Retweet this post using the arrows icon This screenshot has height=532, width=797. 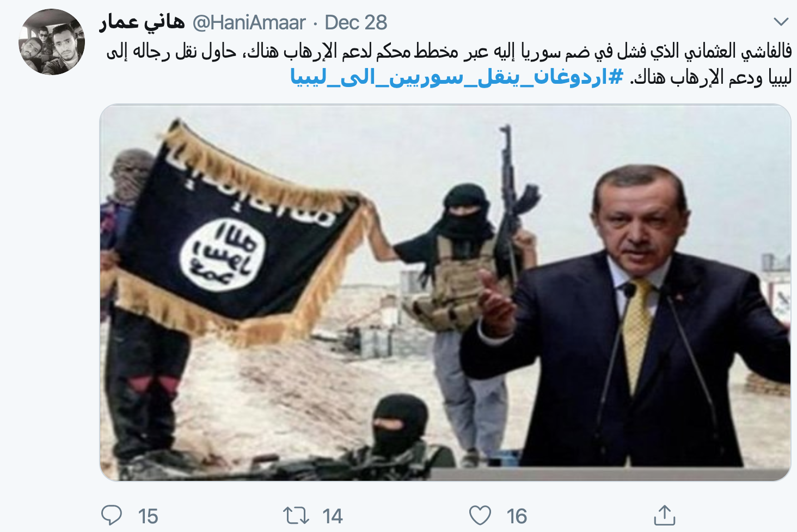296,515
